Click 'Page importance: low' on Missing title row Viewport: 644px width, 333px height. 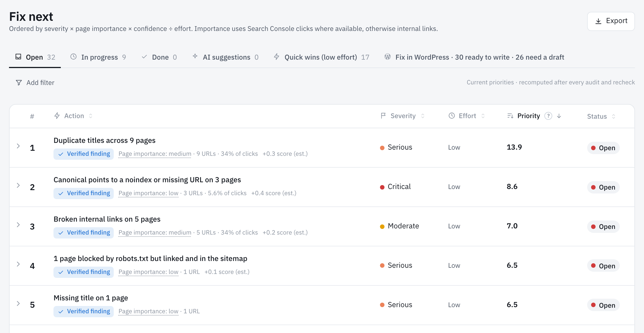148,311
